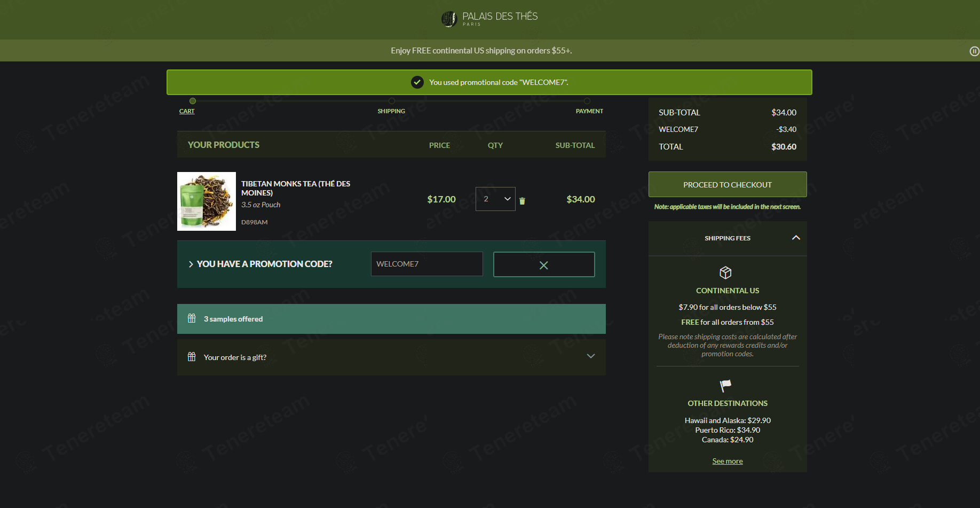Image resolution: width=980 pixels, height=508 pixels.
Task: Select the TOTAL amount $30.60
Action: tap(784, 146)
